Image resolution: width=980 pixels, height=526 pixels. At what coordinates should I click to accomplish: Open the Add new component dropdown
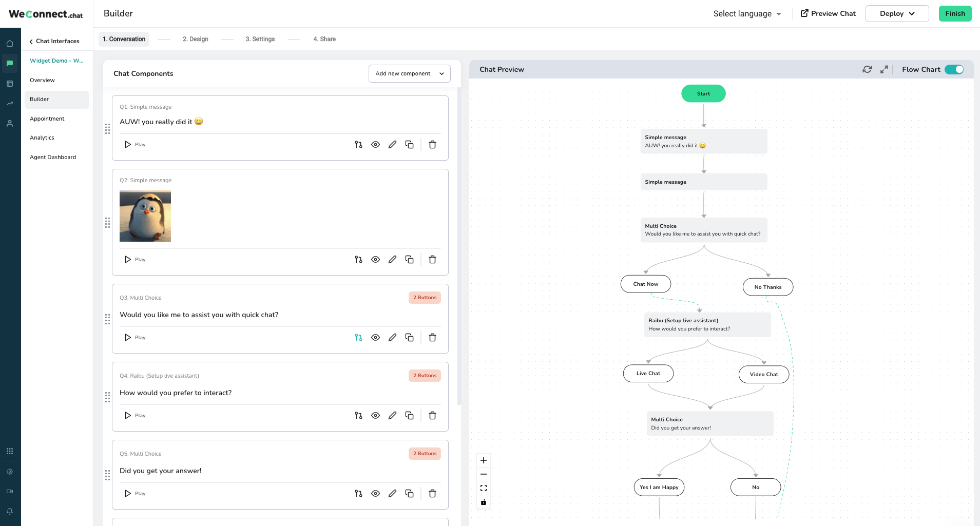(409, 73)
